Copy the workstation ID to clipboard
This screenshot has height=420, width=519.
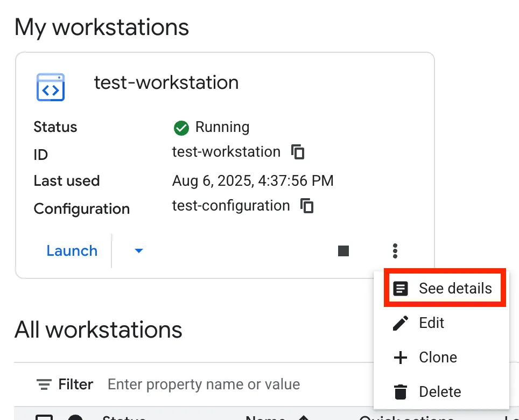(x=298, y=152)
